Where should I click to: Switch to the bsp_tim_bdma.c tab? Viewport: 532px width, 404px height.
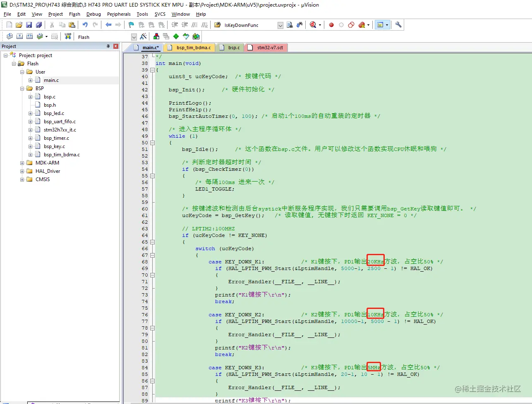pos(189,48)
